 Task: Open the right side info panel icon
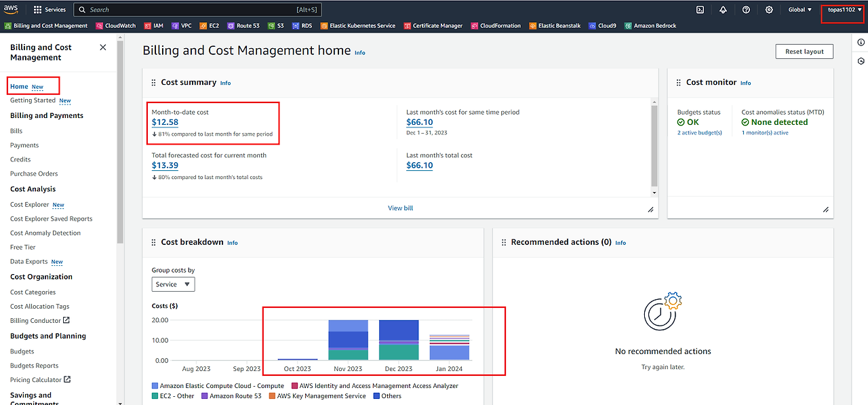click(861, 42)
